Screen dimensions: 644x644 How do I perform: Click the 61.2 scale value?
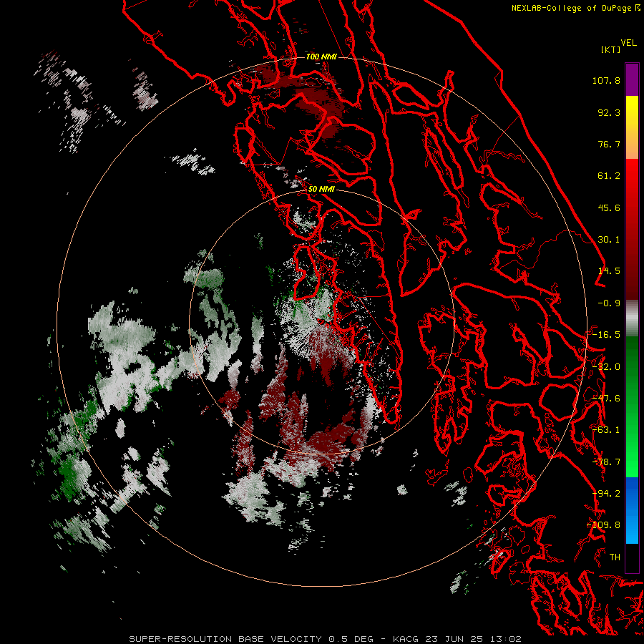[x=609, y=176]
